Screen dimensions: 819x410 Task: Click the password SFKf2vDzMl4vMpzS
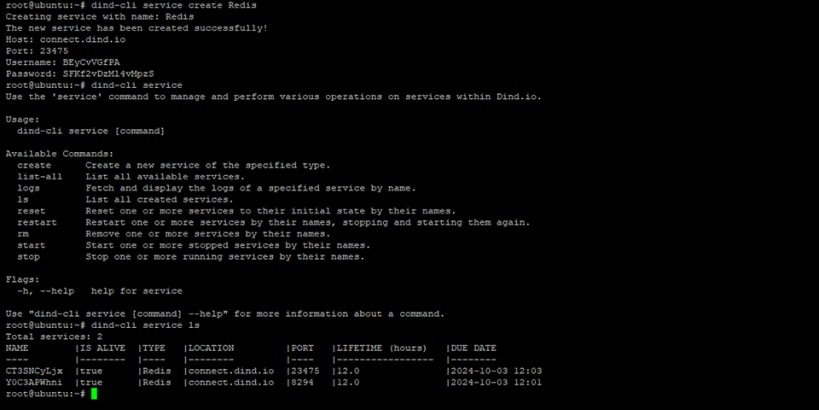tap(108, 74)
